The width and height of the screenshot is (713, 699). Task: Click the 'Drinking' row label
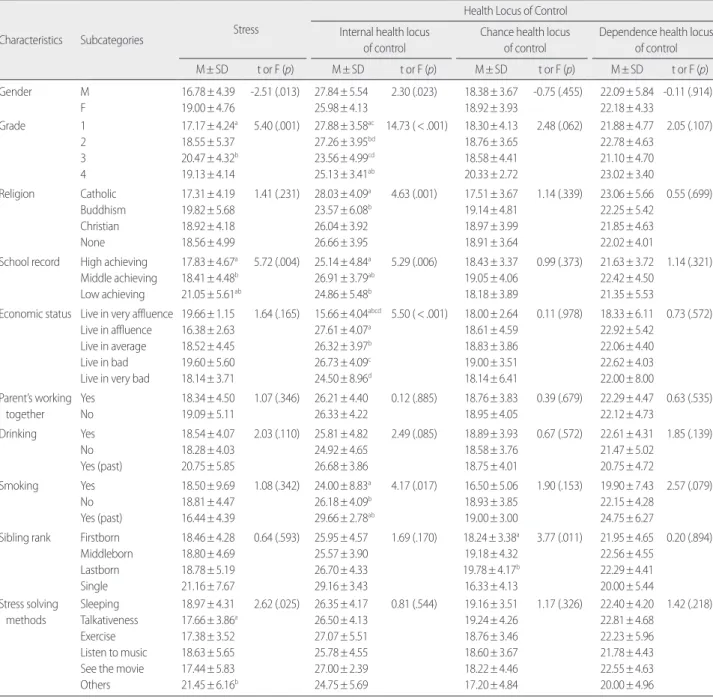point(18,434)
